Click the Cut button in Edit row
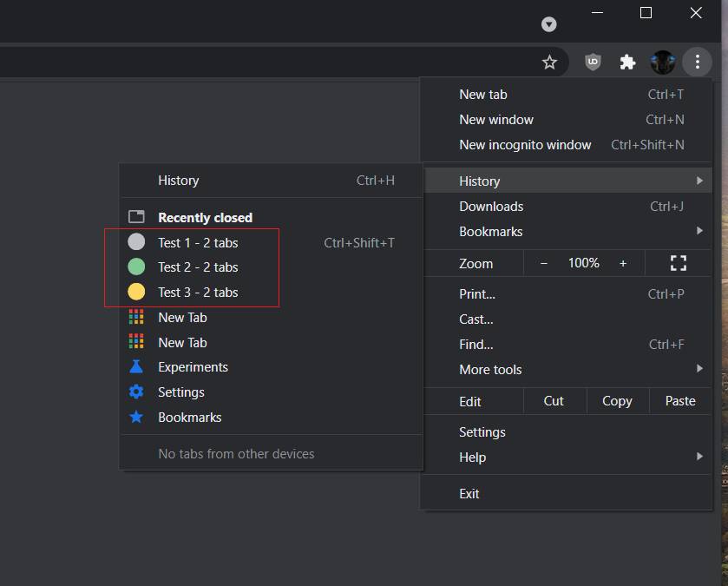 (554, 401)
